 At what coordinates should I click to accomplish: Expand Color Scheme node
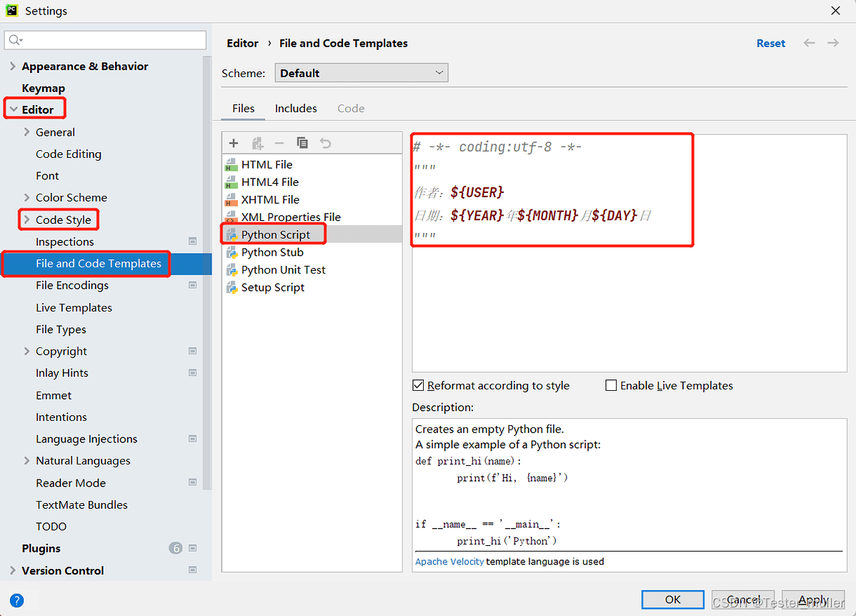(x=26, y=197)
